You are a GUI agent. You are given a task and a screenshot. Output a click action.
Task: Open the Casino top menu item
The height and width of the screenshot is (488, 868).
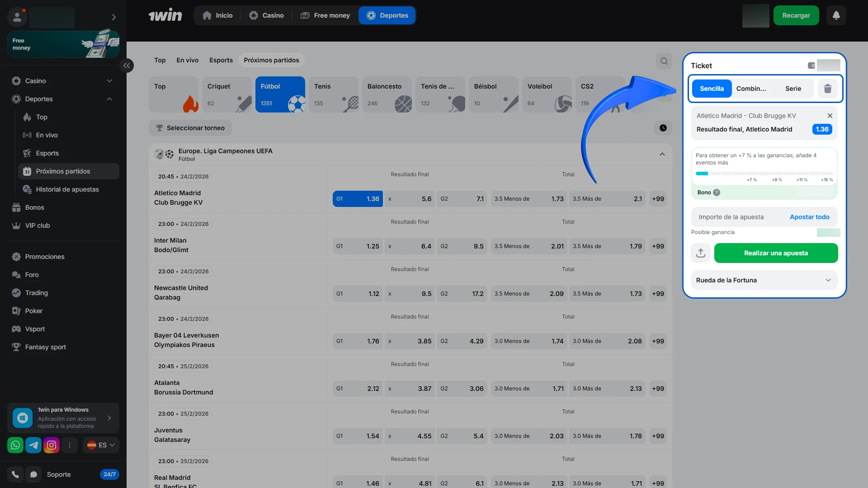[267, 15]
